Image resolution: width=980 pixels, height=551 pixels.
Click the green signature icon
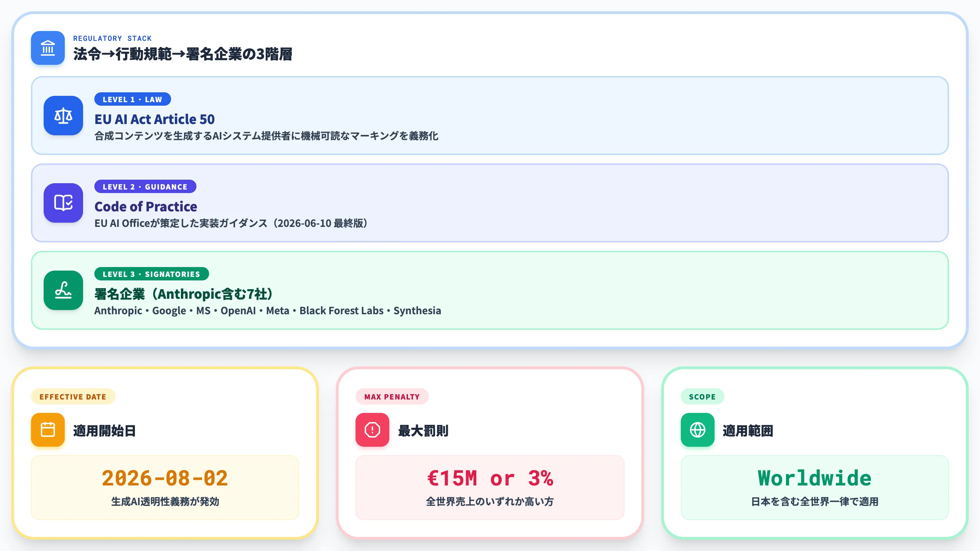(x=63, y=290)
